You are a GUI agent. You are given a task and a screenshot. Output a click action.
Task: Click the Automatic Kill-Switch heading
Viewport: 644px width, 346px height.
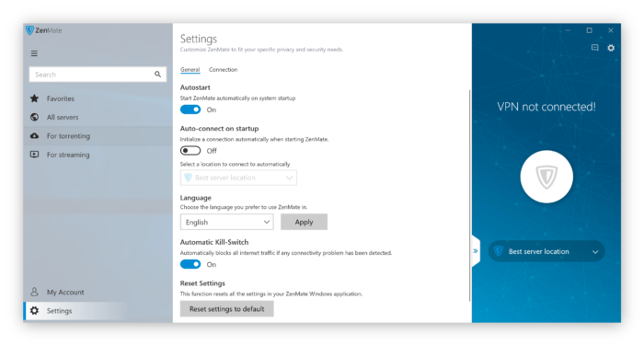coord(214,242)
